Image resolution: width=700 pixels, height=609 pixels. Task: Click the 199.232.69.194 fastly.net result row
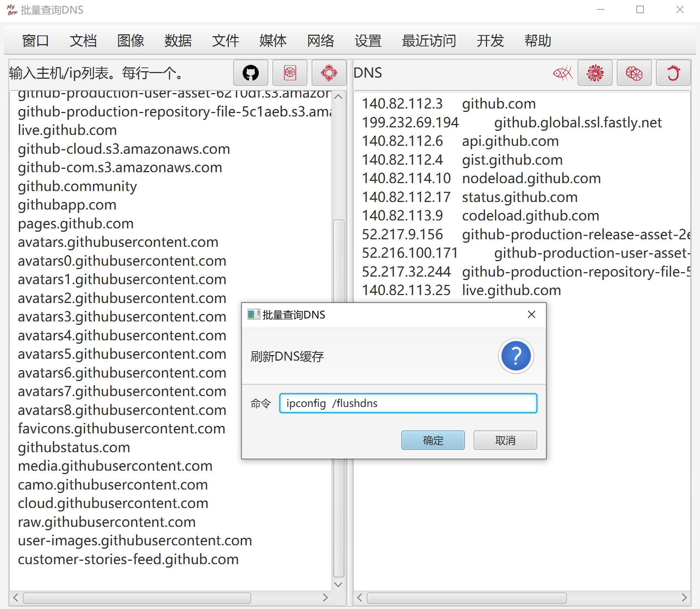pyautogui.click(x=512, y=122)
